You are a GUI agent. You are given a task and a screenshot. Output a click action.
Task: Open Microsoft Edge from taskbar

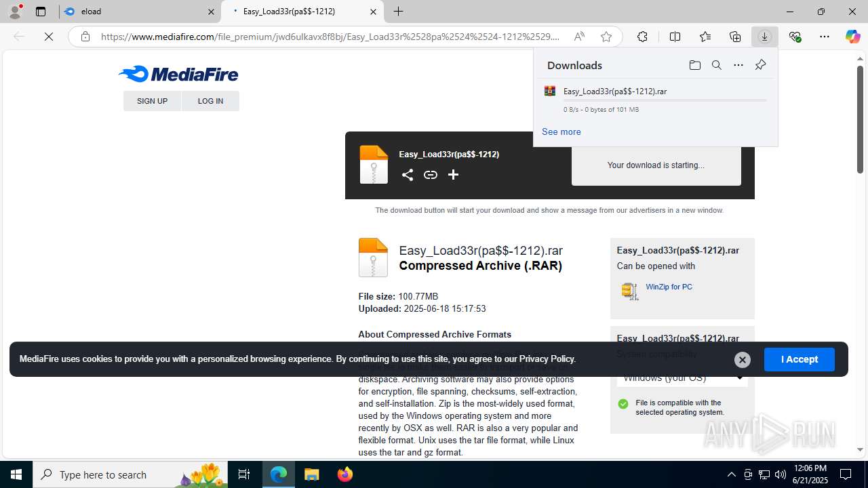[279, 474]
